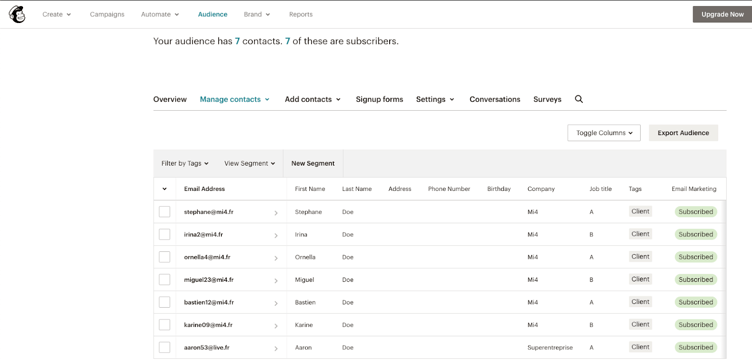Viewport: 752px width, 363px height.
Task: Click the Subscribed badge in Karine's row
Action: (696, 325)
